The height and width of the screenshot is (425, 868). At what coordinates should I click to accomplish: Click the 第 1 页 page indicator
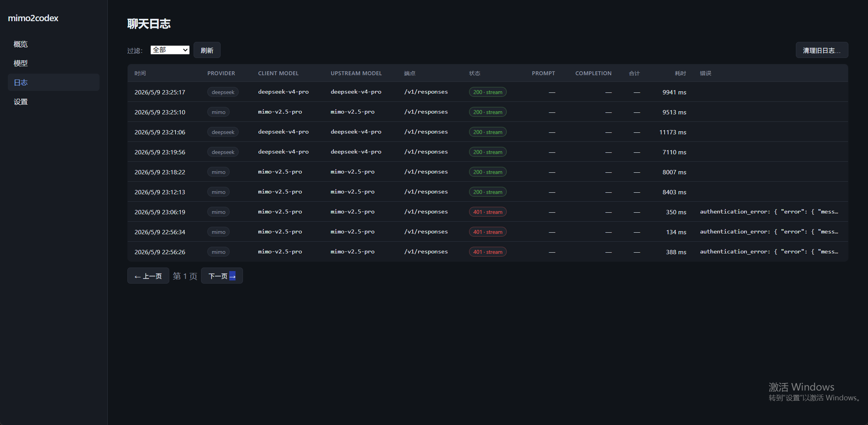point(185,276)
